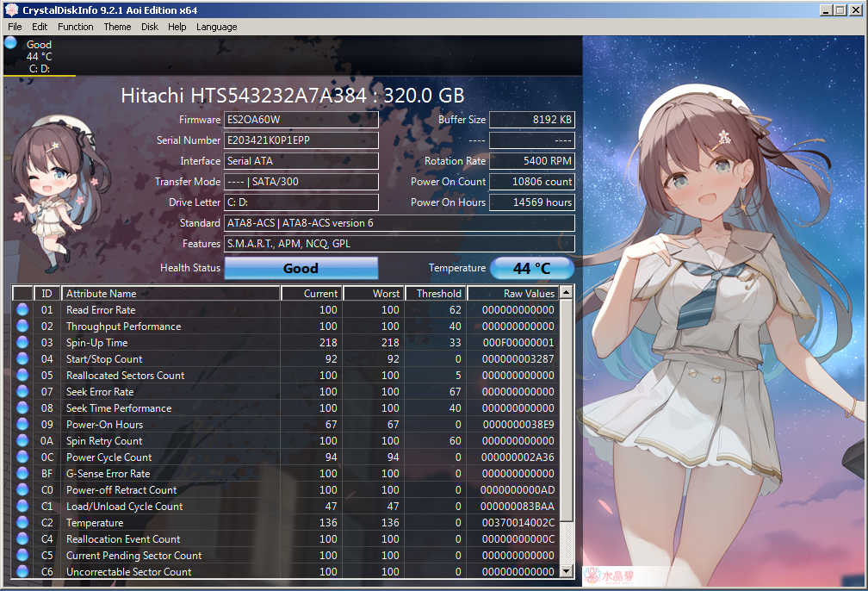
Task: Click the CrystalDiskInfo title bar app icon
Action: click(x=12, y=10)
